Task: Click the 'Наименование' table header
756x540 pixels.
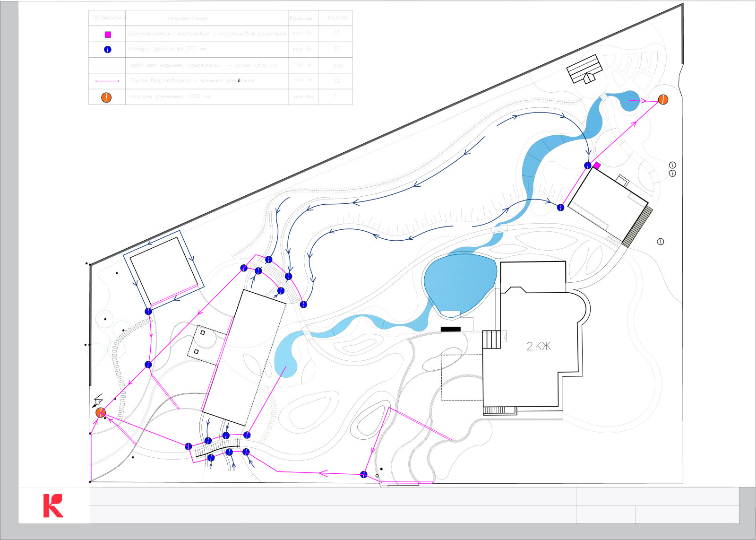Action: click(x=188, y=18)
